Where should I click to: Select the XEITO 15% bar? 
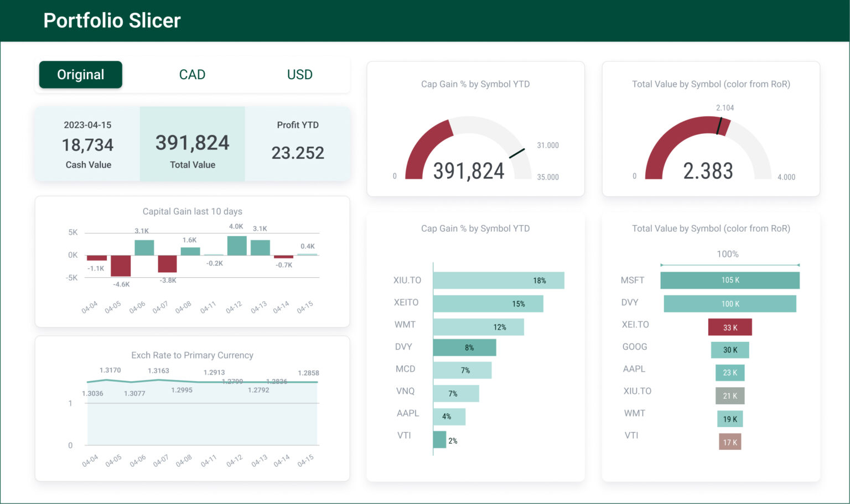tap(488, 303)
